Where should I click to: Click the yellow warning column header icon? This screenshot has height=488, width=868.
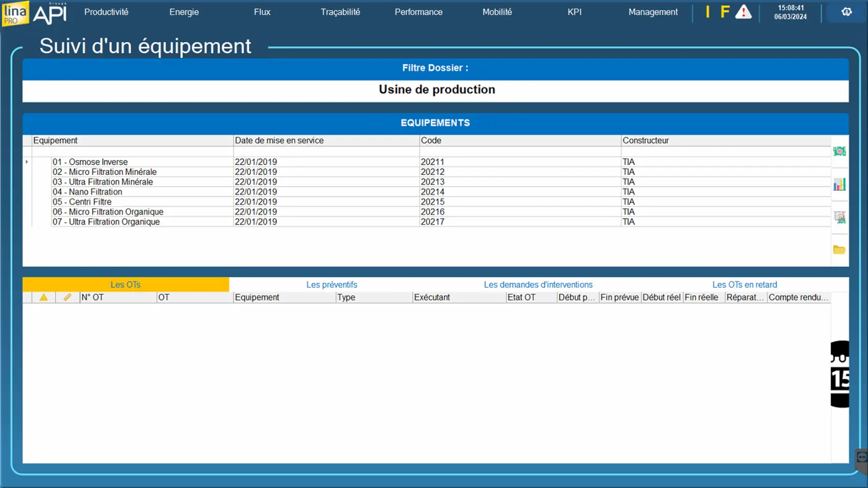coord(43,297)
